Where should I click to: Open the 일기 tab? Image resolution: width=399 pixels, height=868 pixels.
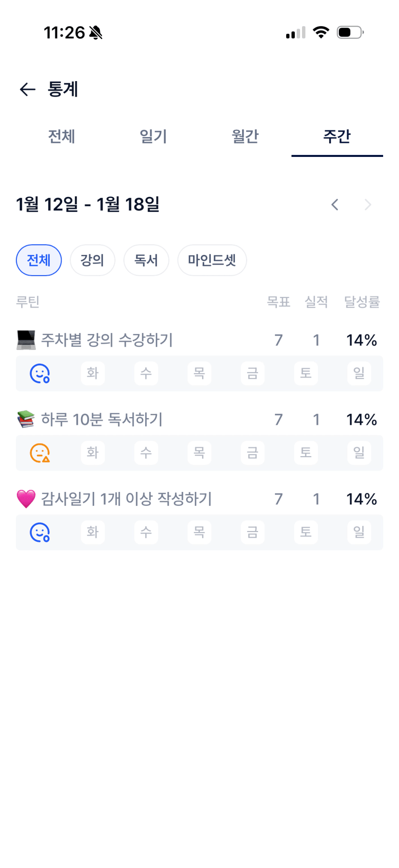tap(153, 137)
